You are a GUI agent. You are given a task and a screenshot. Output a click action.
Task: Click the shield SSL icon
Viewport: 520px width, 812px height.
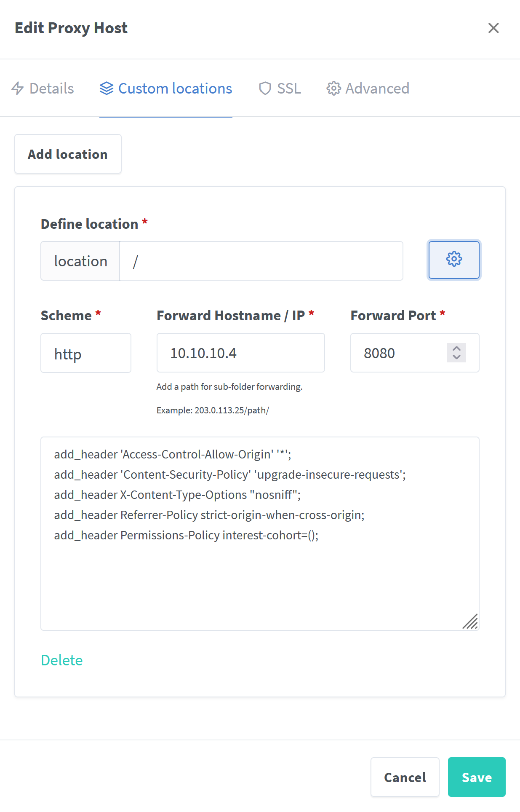click(265, 88)
